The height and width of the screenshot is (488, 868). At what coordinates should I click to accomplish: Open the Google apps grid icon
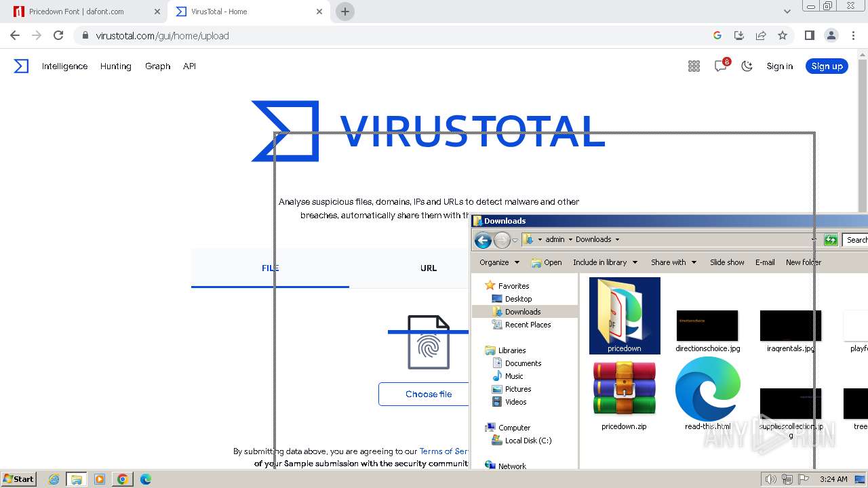tap(694, 66)
